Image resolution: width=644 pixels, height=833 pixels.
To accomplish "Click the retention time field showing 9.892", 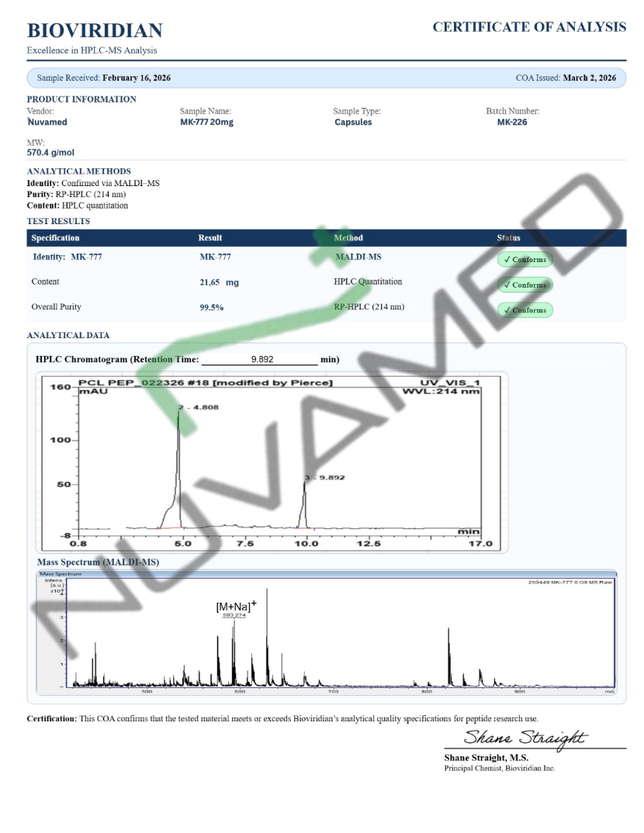I will click(x=260, y=359).
